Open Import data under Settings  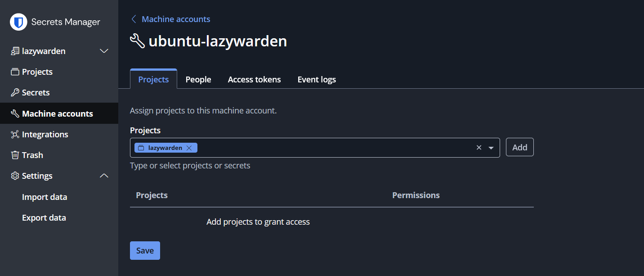45,197
